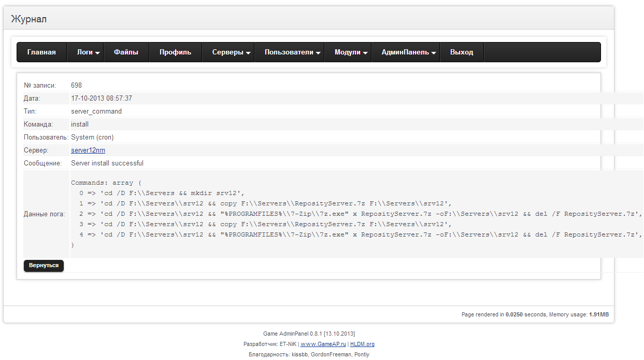Visit the www.GameAP.ru footer link
644x360 pixels.
323,344
